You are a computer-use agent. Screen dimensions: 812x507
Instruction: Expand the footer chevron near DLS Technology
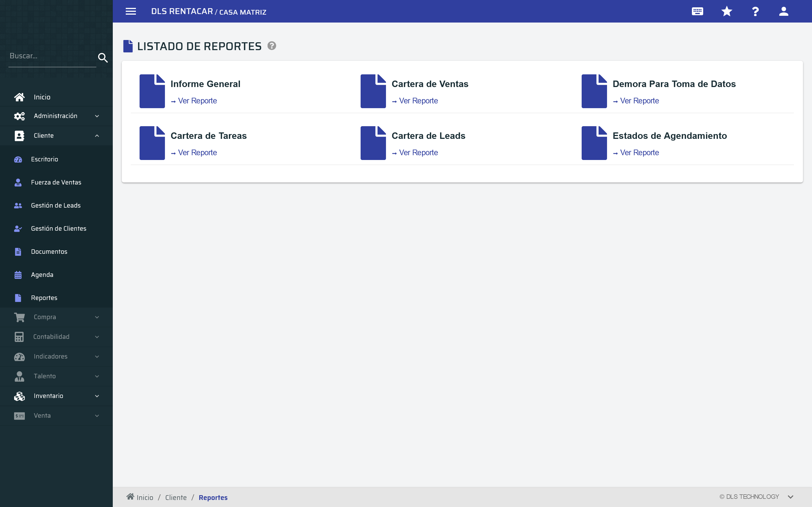click(x=790, y=497)
